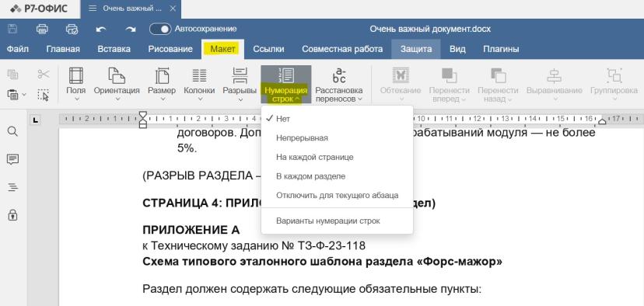The height and width of the screenshot is (306, 644).
Task: Open the Search panel in left sidebar
Action: tap(12, 131)
